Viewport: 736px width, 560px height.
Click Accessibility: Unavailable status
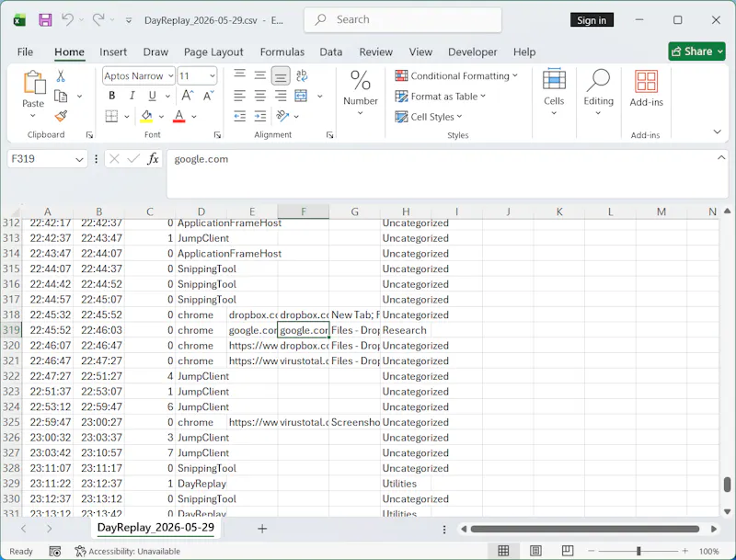[x=127, y=551]
